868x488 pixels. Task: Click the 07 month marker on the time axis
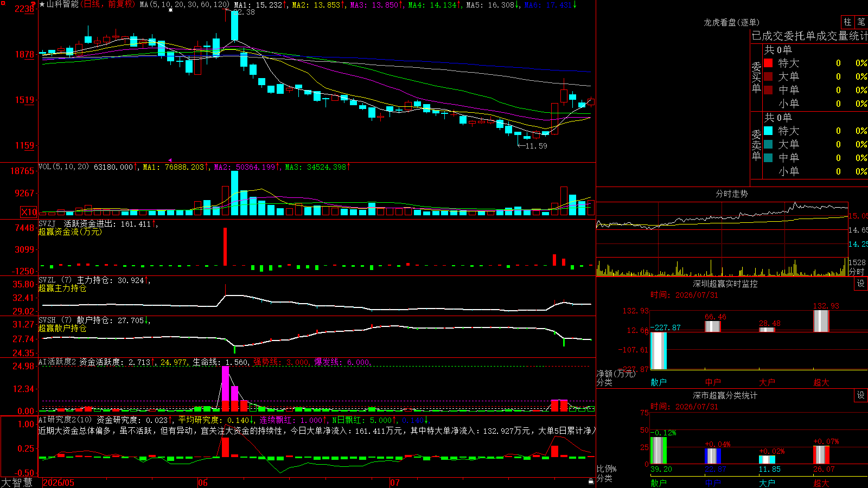tap(395, 483)
